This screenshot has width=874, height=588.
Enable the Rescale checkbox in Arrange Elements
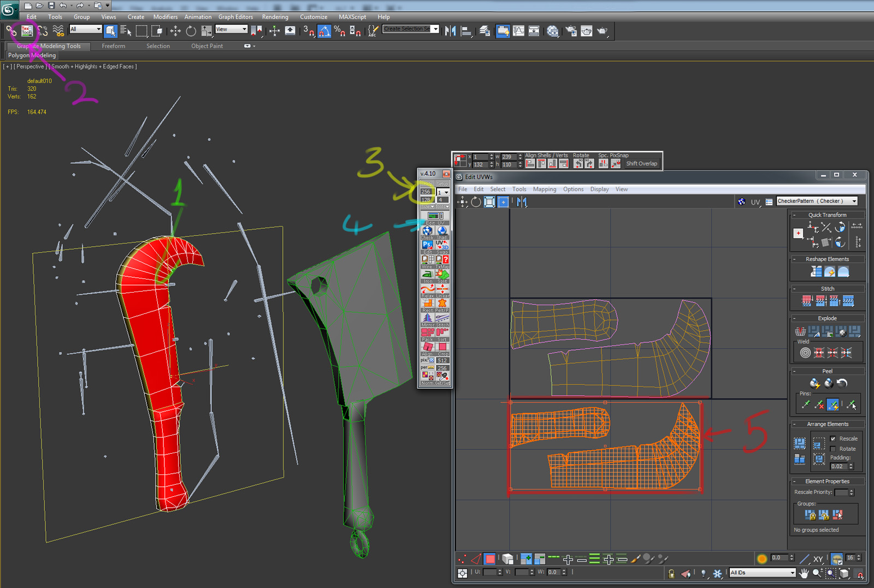click(x=833, y=438)
